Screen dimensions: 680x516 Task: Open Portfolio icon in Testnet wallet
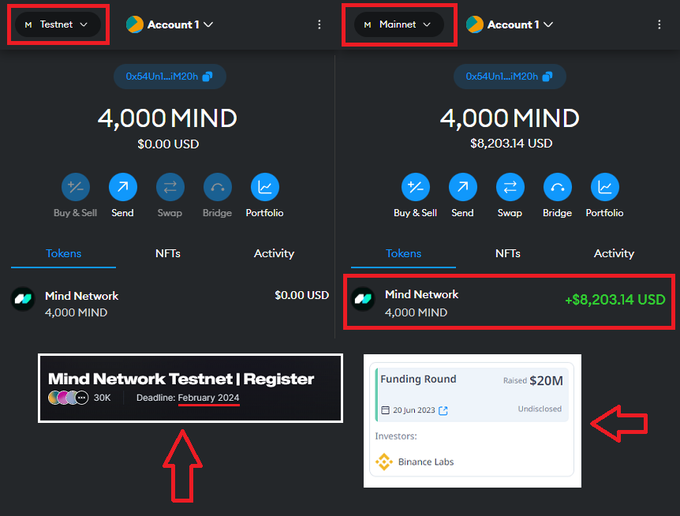pyautogui.click(x=265, y=187)
